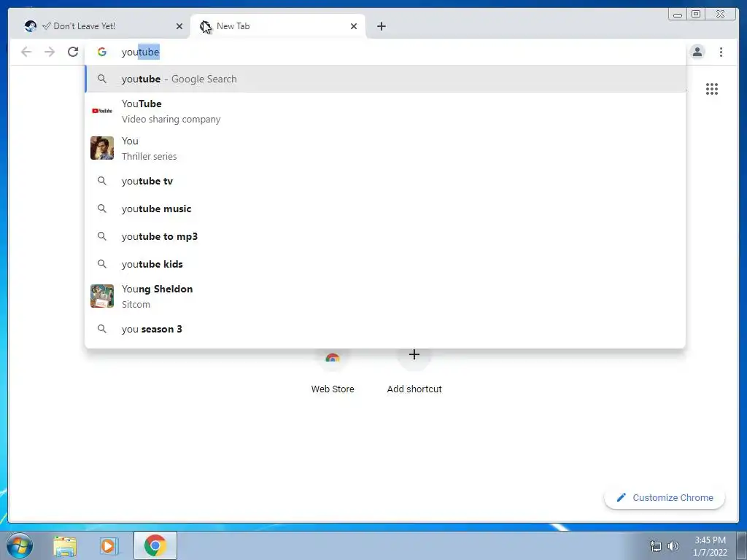Click the taskbar clock showing 3:45 PM
Screen dimensions: 747x560
point(710,546)
